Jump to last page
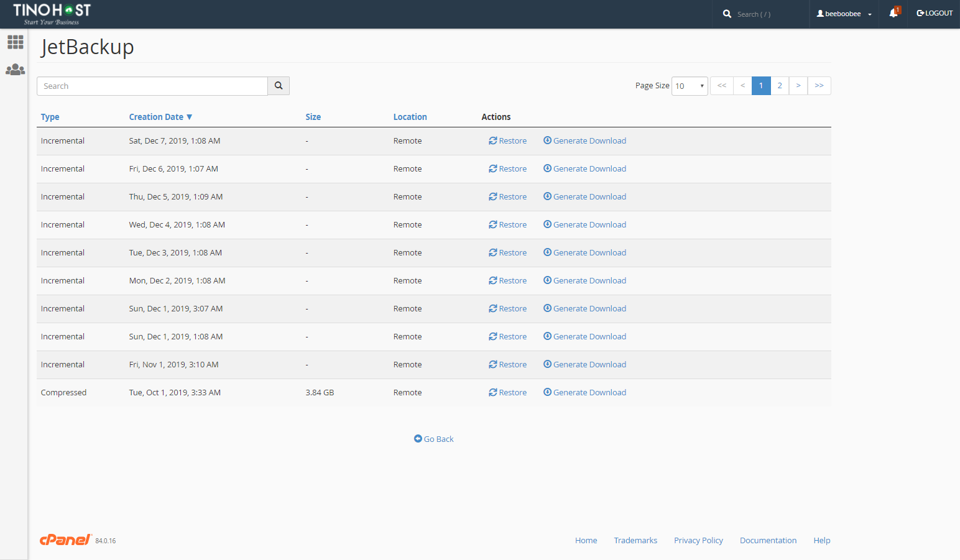The height and width of the screenshot is (560, 960). point(819,86)
